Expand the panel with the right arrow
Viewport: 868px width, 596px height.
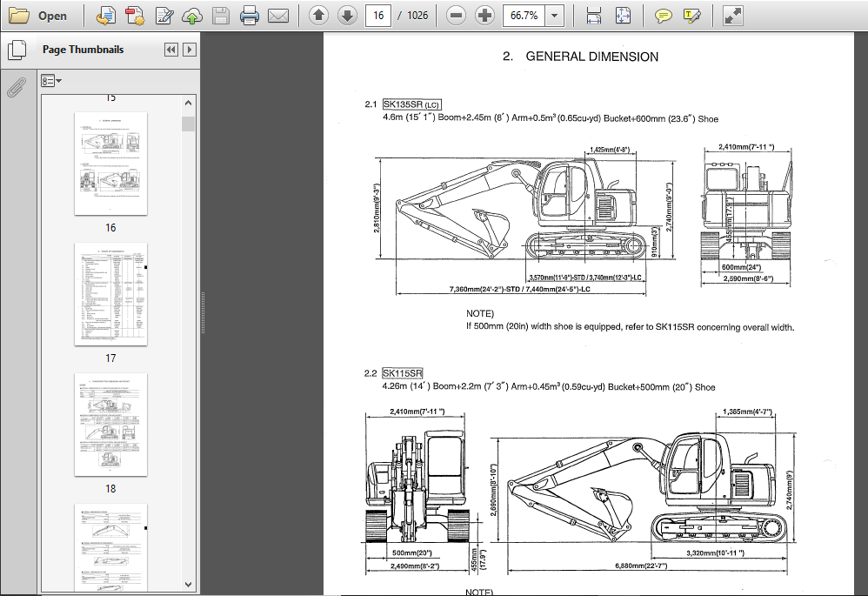[190, 50]
